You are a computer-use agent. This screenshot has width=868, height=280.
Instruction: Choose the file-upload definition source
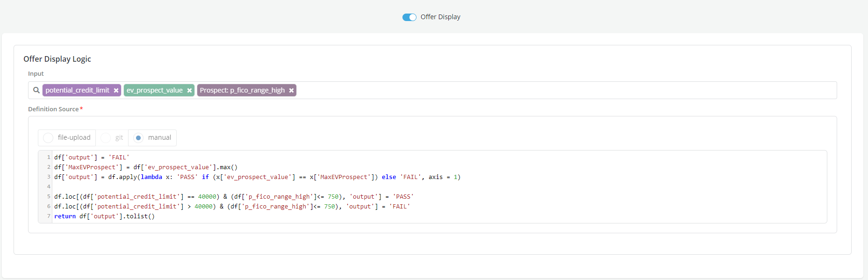tap(48, 138)
